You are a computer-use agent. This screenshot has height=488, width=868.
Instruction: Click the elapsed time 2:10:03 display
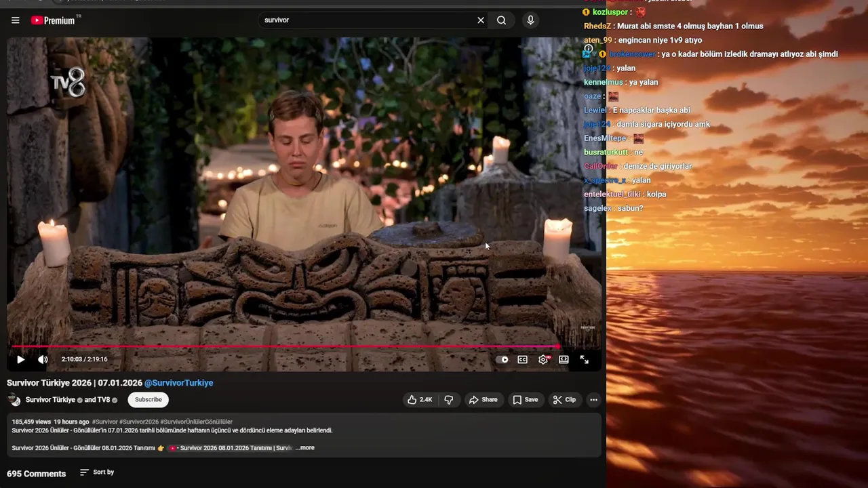tap(71, 360)
